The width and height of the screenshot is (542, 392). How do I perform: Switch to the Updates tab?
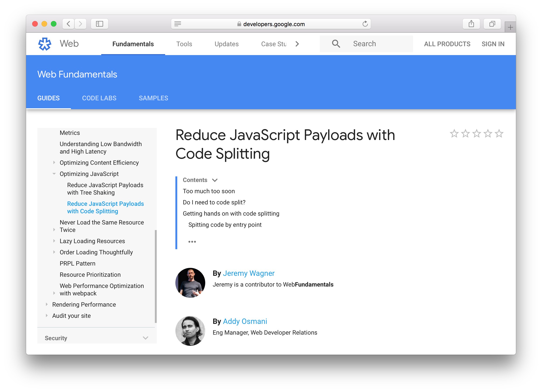tap(226, 44)
